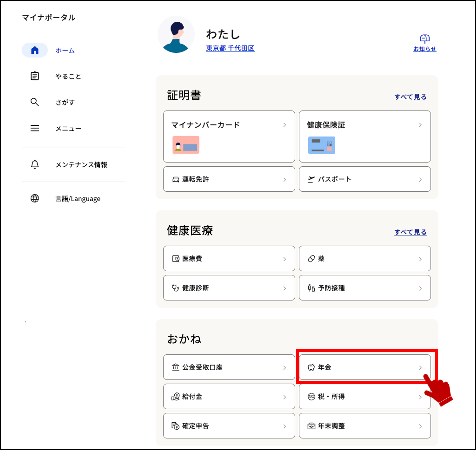Click the 公金受取口座 label text
The image size is (476, 450).
[202, 367]
